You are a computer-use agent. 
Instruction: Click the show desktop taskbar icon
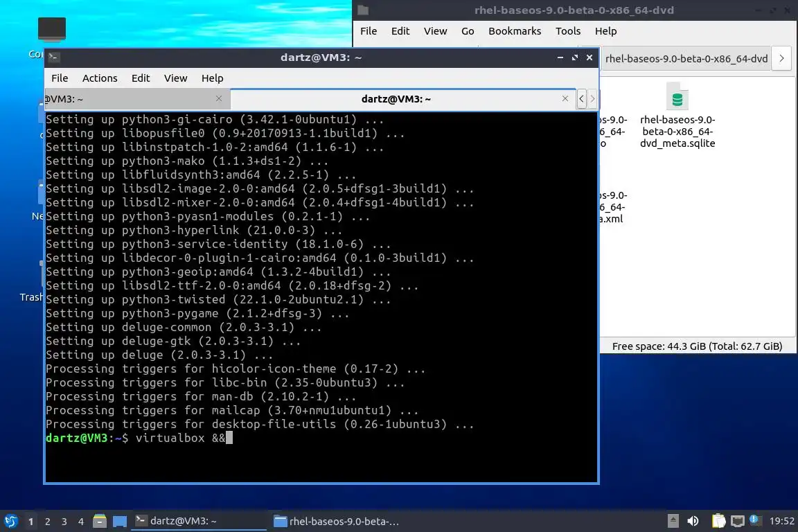click(120, 521)
